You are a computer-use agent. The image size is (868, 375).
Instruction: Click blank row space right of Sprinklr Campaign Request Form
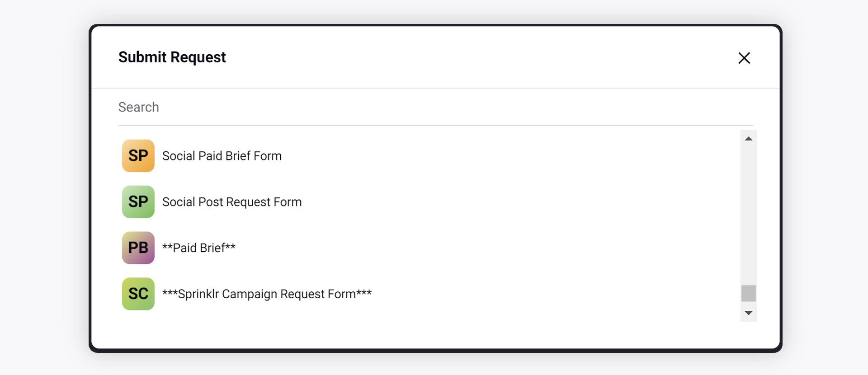(x=556, y=294)
